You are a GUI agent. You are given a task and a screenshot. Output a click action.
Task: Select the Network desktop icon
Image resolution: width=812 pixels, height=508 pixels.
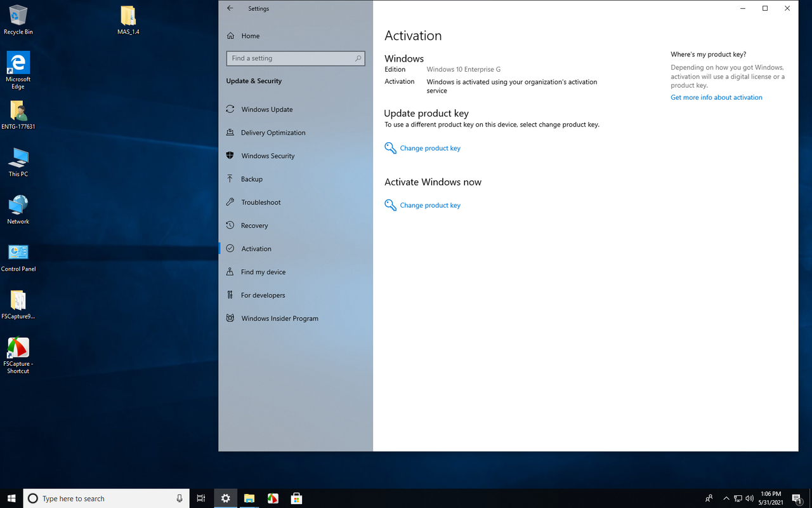tap(18, 210)
